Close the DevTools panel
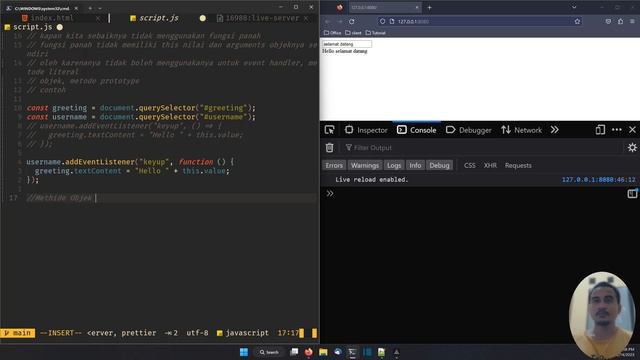The width and height of the screenshot is (640, 360). click(x=632, y=130)
